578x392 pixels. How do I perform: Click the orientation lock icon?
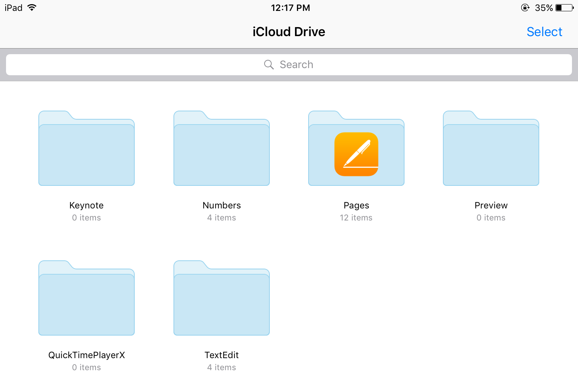525,7
